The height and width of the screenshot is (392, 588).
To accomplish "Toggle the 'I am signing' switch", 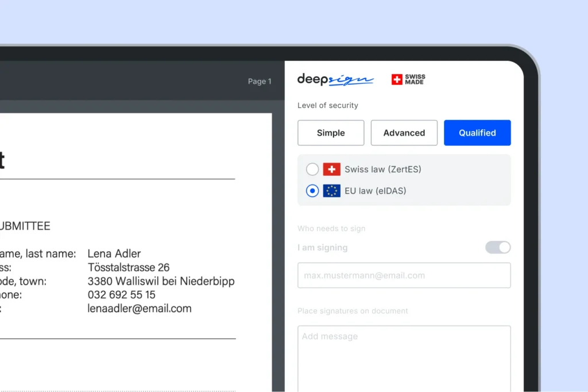I will click(497, 247).
